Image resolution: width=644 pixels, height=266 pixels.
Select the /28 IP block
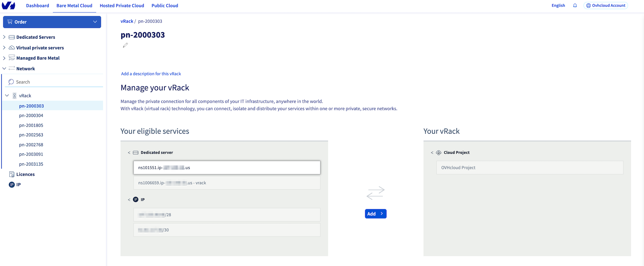[x=227, y=215]
